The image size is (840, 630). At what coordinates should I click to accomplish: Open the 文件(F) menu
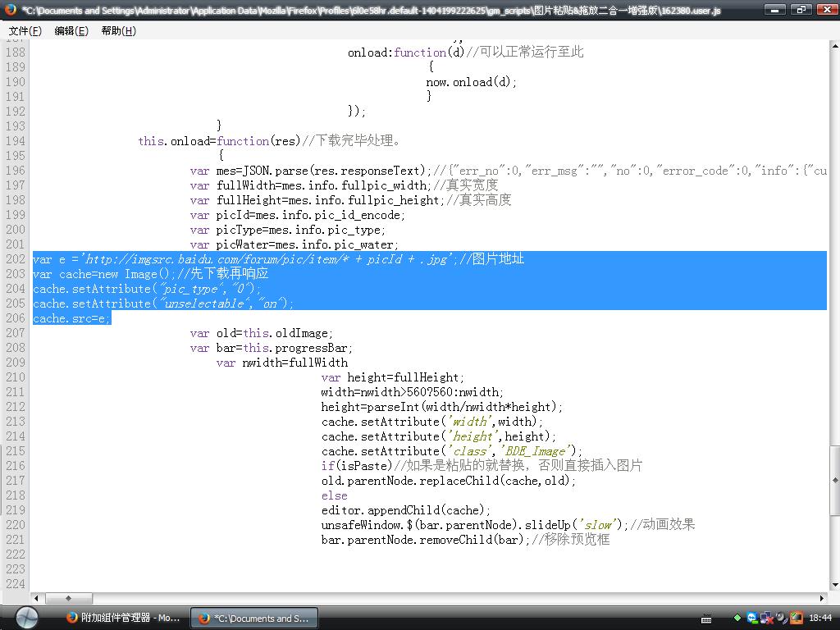pos(25,31)
